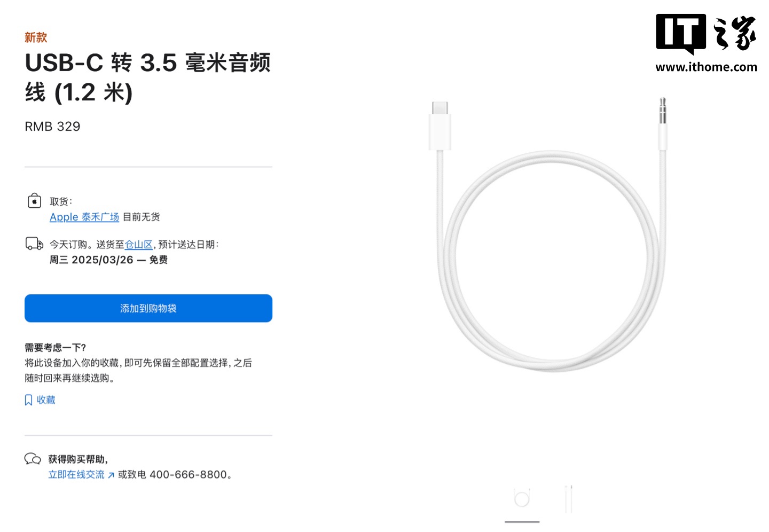Click the arrow icon after 立即在线交流

(111, 475)
